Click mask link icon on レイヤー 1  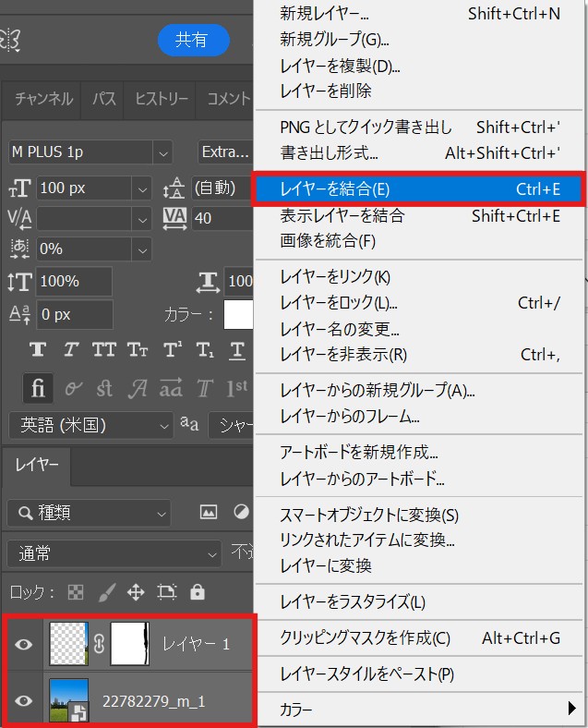click(x=99, y=644)
